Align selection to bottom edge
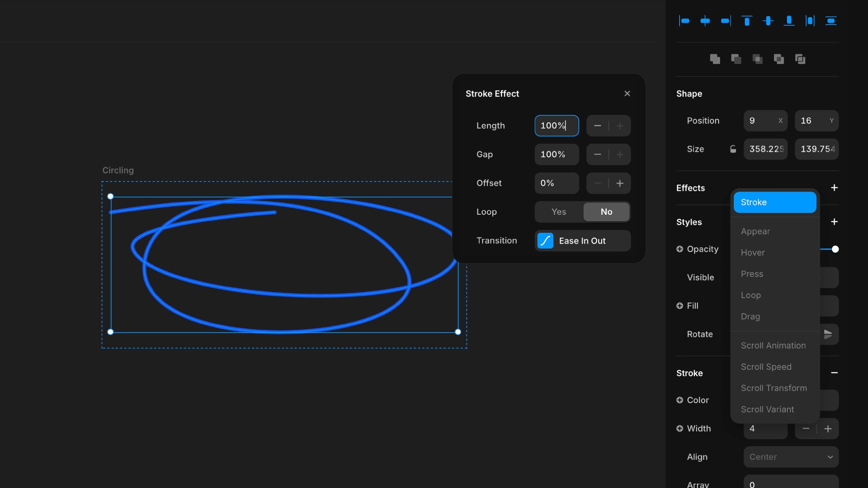This screenshot has width=868, height=488. click(789, 21)
